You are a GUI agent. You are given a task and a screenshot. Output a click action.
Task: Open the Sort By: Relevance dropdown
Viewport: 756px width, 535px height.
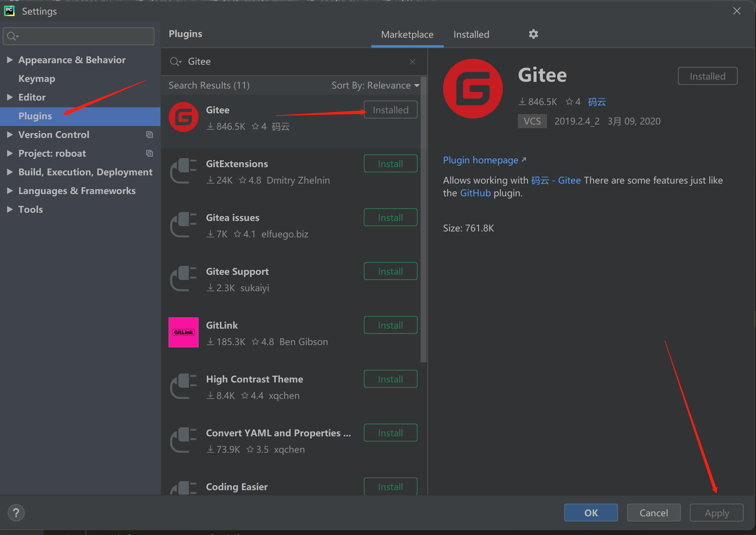pyautogui.click(x=375, y=86)
